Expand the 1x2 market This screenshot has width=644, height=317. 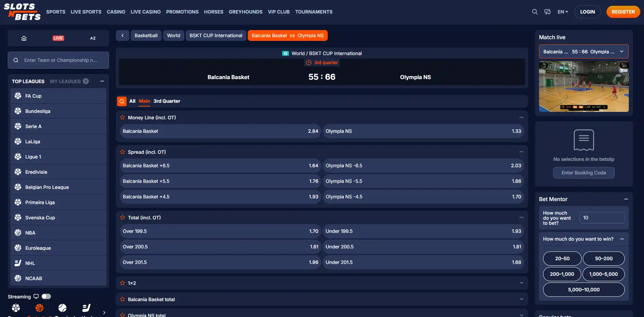click(x=521, y=283)
